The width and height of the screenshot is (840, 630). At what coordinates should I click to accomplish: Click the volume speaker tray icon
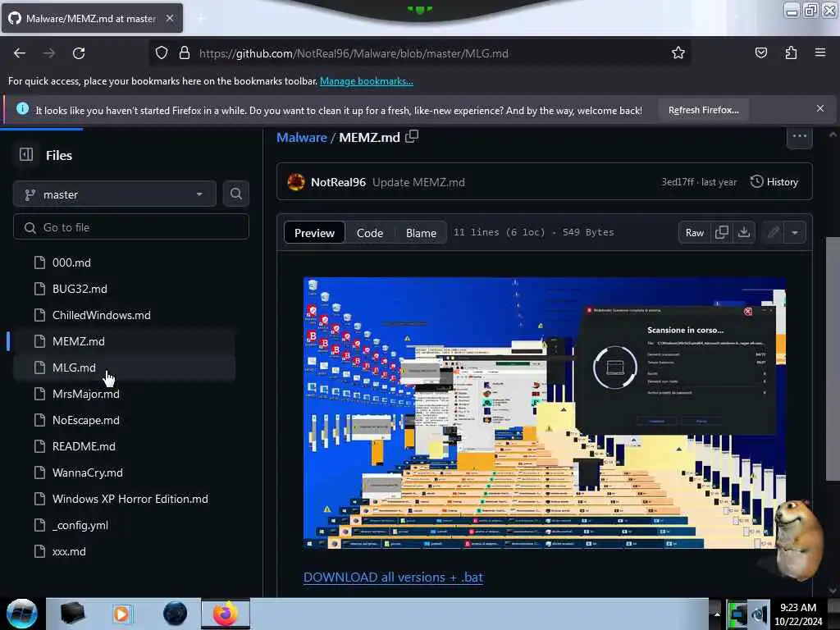tap(759, 614)
